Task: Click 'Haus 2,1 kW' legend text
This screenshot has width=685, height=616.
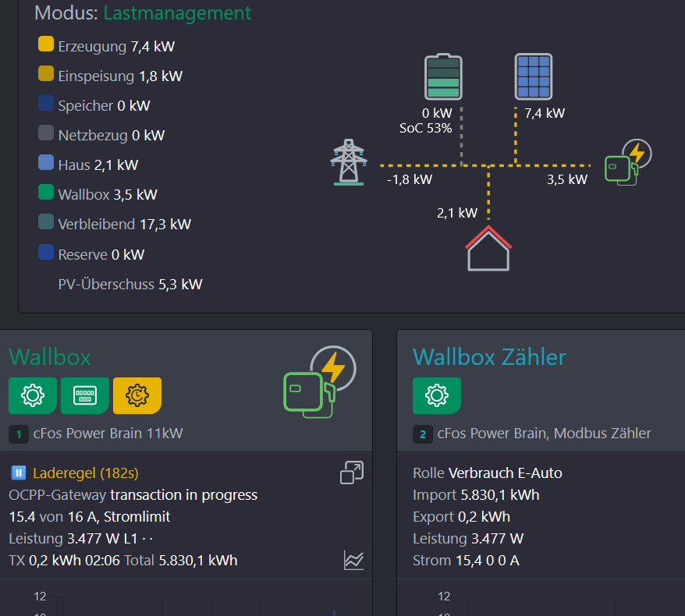Action: click(x=98, y=165)
